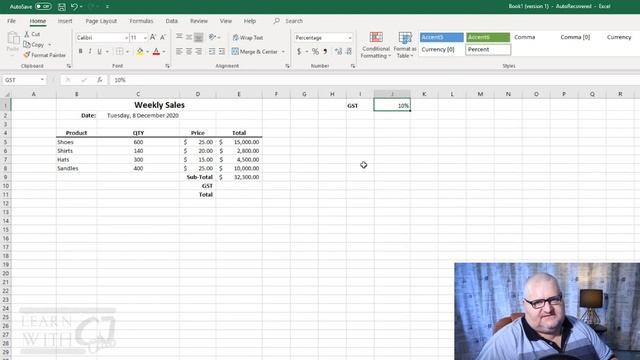Screen dimensions: 640x360
Task: Click the Decrease Decimal icon
Action: pos(349,51)
